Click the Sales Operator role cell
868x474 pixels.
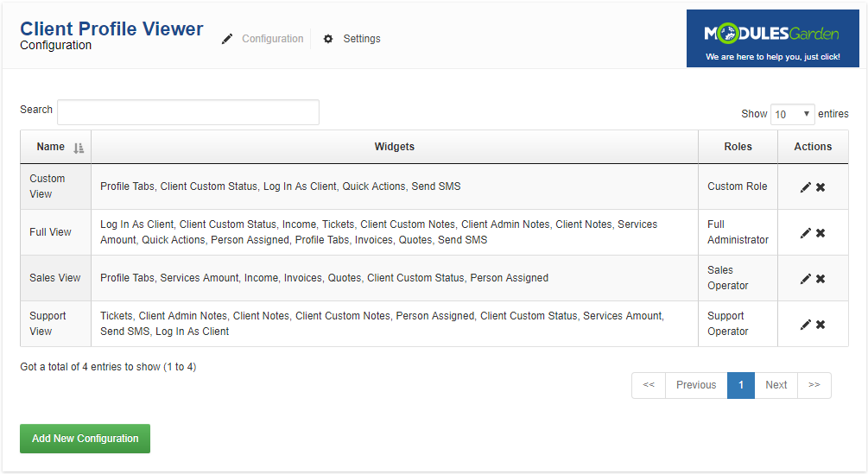coord(738,278)
